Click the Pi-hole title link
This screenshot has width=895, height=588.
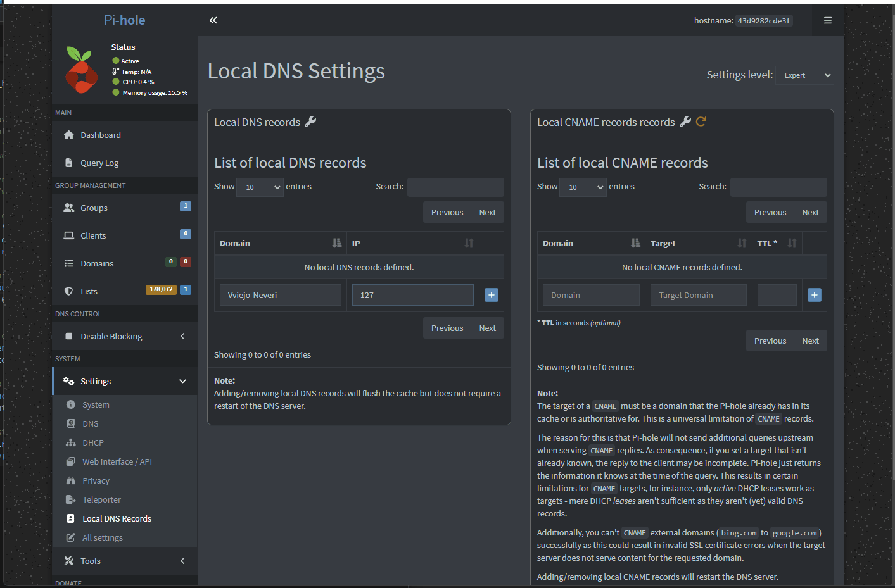point(125,20)
